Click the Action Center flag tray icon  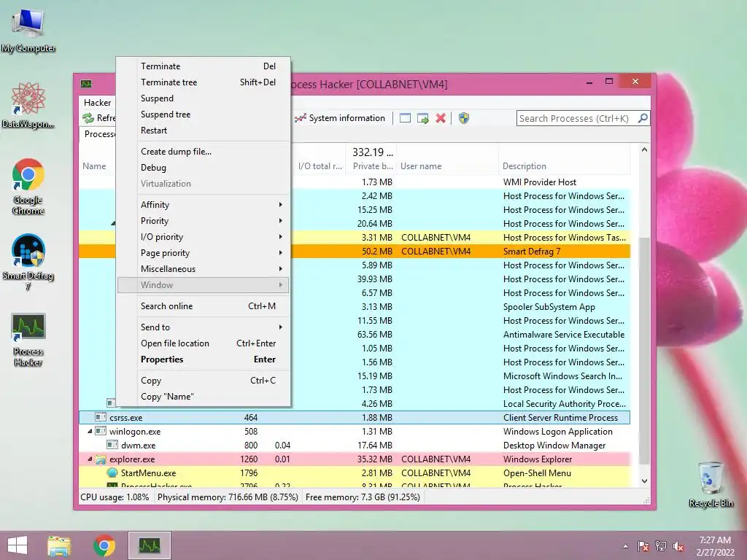point(643,546)
